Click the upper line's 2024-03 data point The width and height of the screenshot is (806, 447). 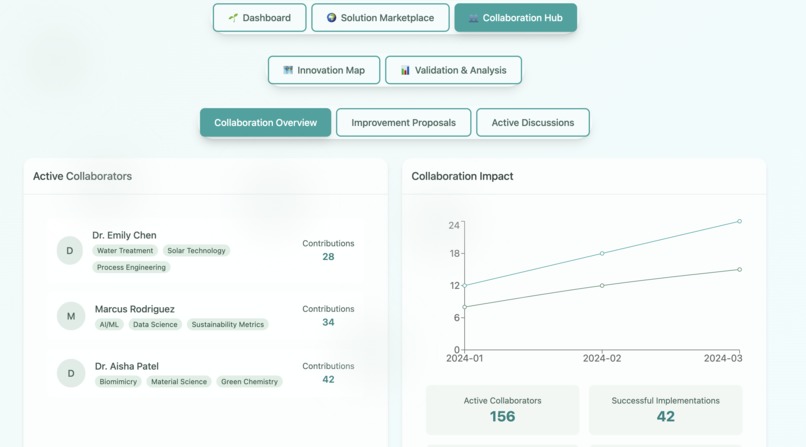coord(739,221)
